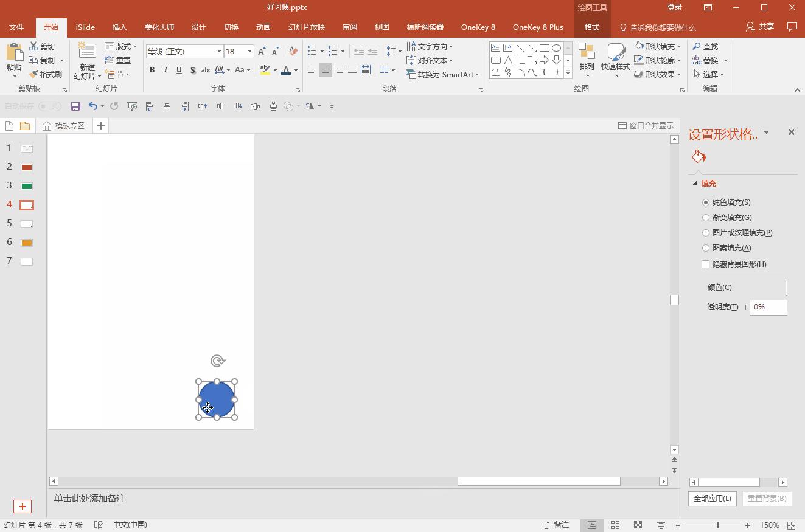The image size is (805, 532).
Task: Click the New Slide icon
Action: (87, 53)
